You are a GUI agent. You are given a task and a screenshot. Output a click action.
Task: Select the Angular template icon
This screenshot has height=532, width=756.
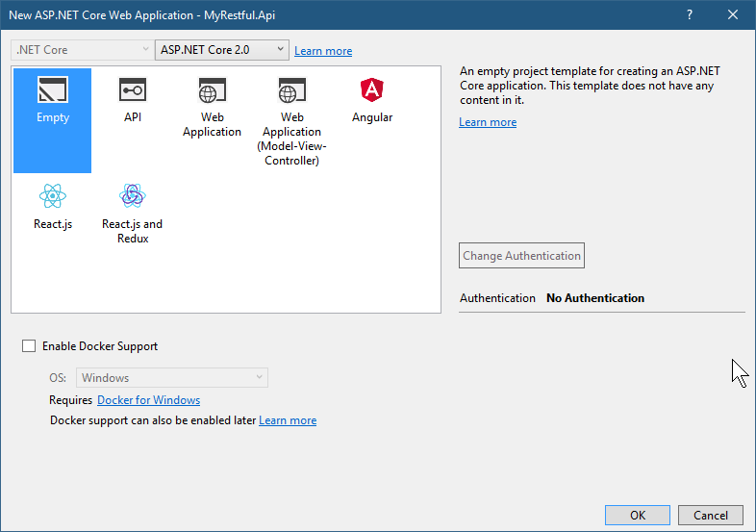point(371,91)
